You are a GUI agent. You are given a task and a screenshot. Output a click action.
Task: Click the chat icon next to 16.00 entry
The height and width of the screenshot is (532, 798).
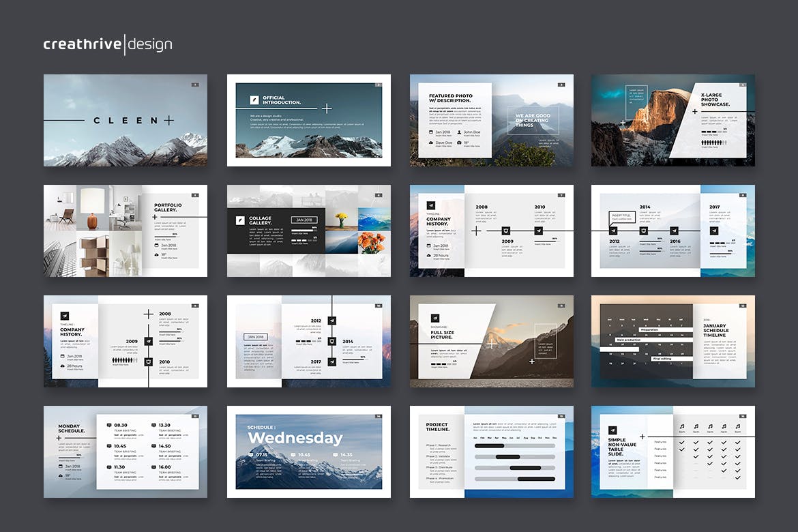[153, 467]
